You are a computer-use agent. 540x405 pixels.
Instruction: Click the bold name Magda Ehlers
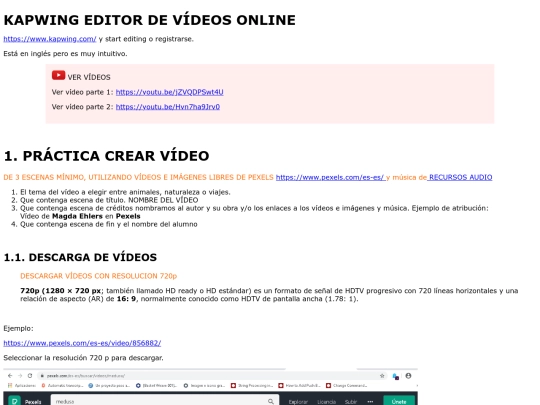click(77, 216)
